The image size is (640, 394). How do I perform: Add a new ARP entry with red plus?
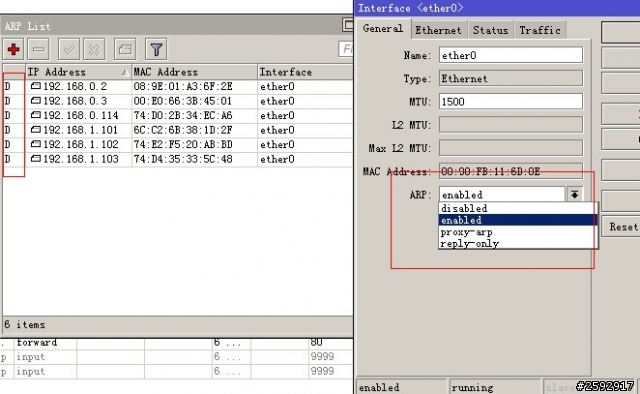tap(13, 49)
